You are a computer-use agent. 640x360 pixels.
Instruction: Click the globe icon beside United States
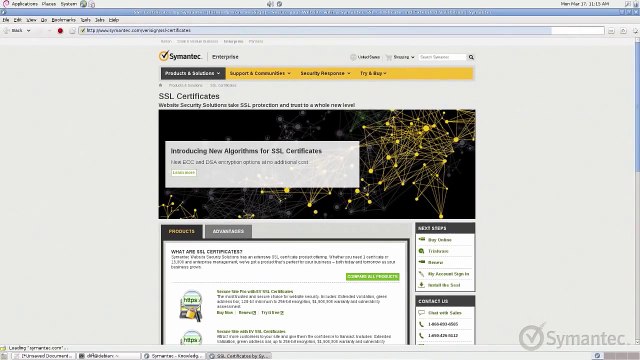[x=353, y=57]
